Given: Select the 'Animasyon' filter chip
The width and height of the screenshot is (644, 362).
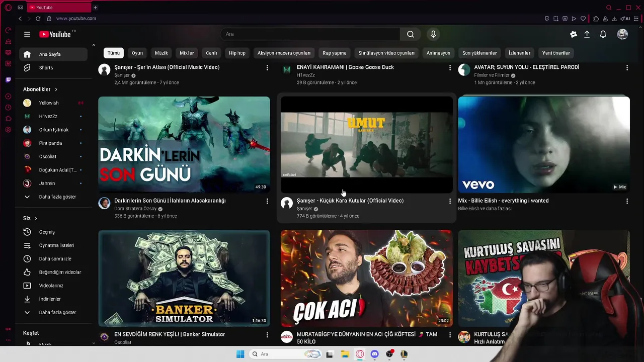Looking at the screenshot, I should 438,53.
